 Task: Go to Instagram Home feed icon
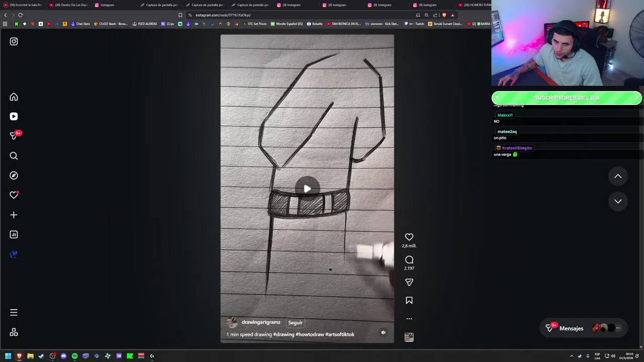14,97
